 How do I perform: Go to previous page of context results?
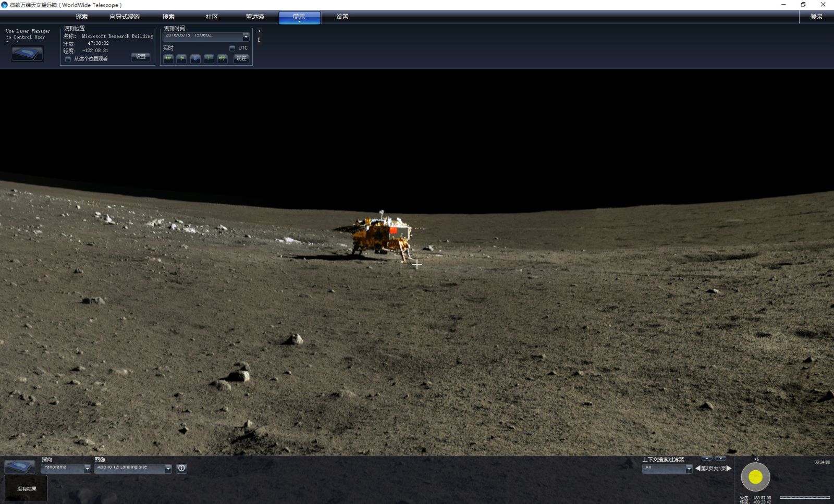[x=697, y=468]
